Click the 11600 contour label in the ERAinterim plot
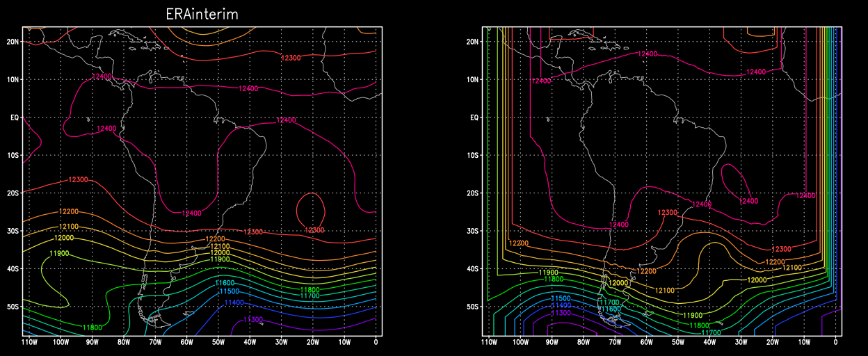868x356 pixels. 225,283
